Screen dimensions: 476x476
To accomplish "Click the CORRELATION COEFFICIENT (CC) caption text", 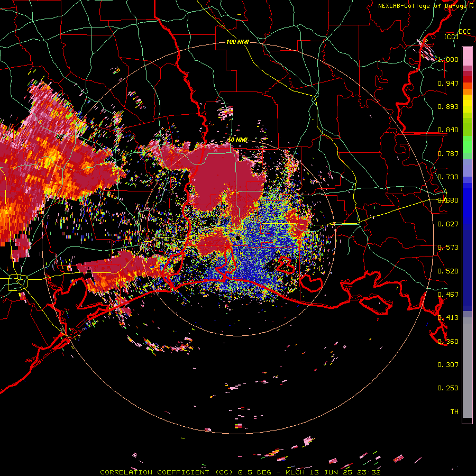I will pyautogui.click(x=166, y=472).
